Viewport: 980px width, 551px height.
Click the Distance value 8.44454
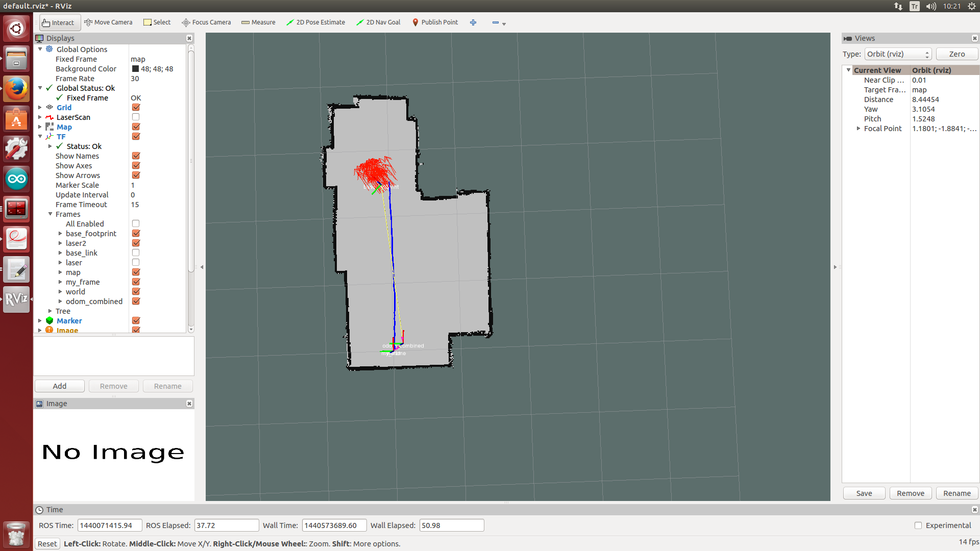925,99
